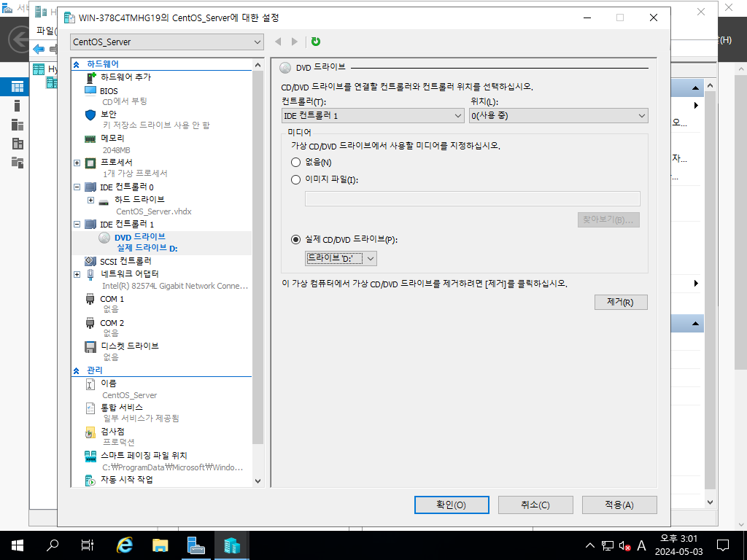The image size is (747, 560).
Task: Open Server Manager from the taskbar
Action: pyautogui.click(x=196, y=545)
